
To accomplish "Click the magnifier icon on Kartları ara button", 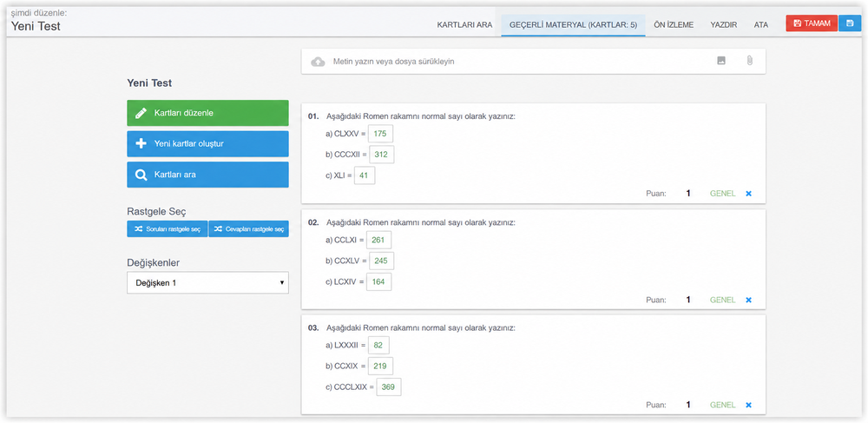I will point(141,175).
